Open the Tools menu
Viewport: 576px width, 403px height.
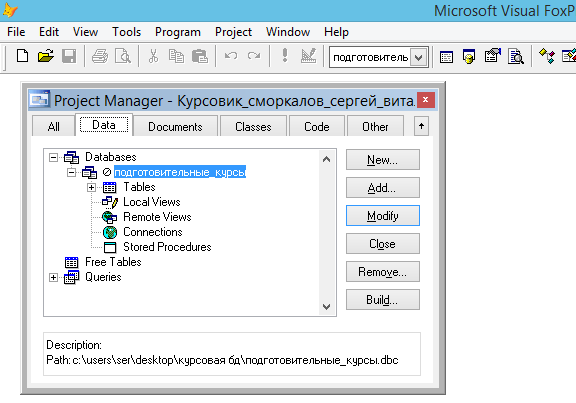tap(126, 32)
